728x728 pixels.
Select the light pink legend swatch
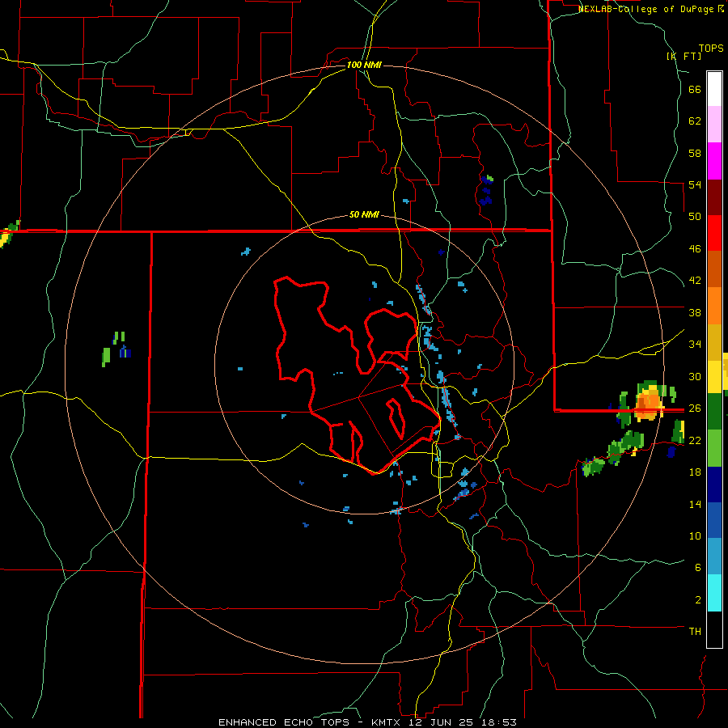pyautogui.click(x=714, y=124)
